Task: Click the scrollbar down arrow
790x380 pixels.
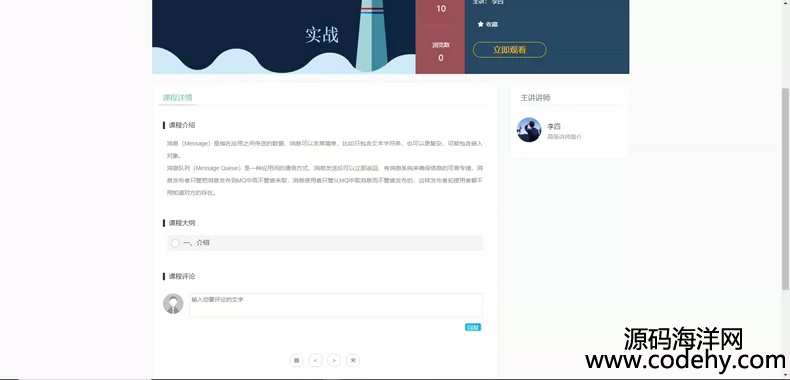Action: click(785, 375)
